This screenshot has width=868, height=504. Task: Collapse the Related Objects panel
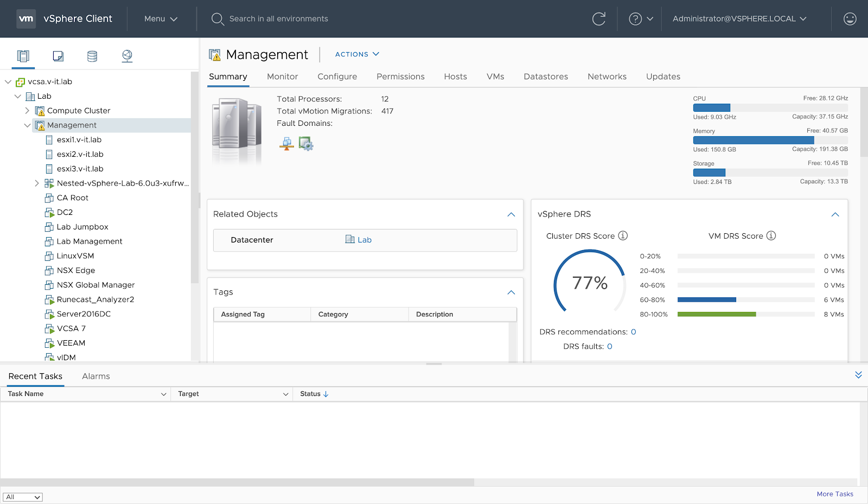click(511, 214)
